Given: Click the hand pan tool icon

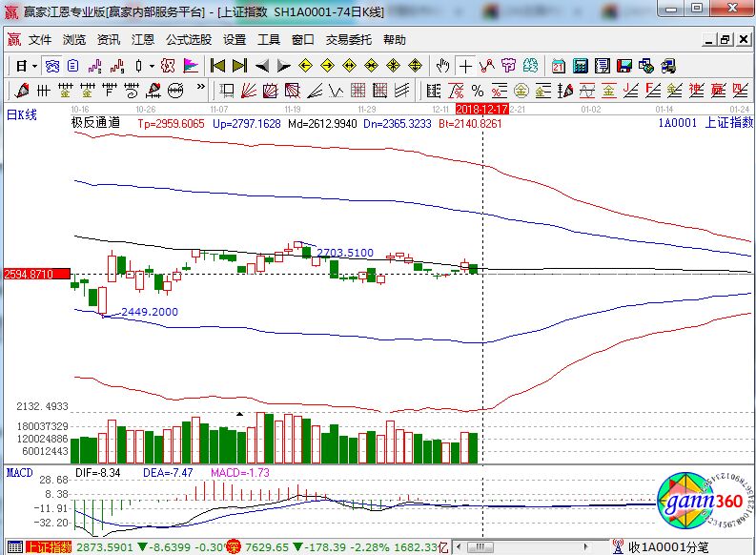Looking at the screenshot, I should pos(442,66).
